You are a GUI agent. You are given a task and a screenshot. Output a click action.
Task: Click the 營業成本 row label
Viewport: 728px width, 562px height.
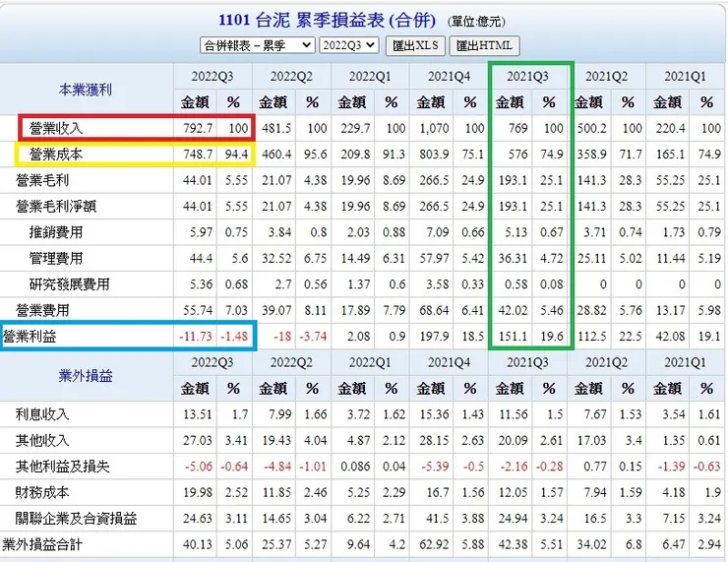point(56,154)
